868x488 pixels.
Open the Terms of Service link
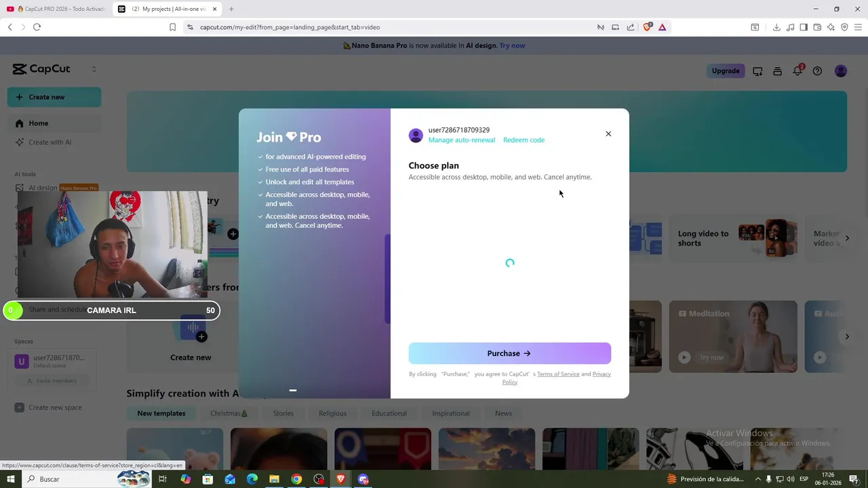[x=558, y=374]
